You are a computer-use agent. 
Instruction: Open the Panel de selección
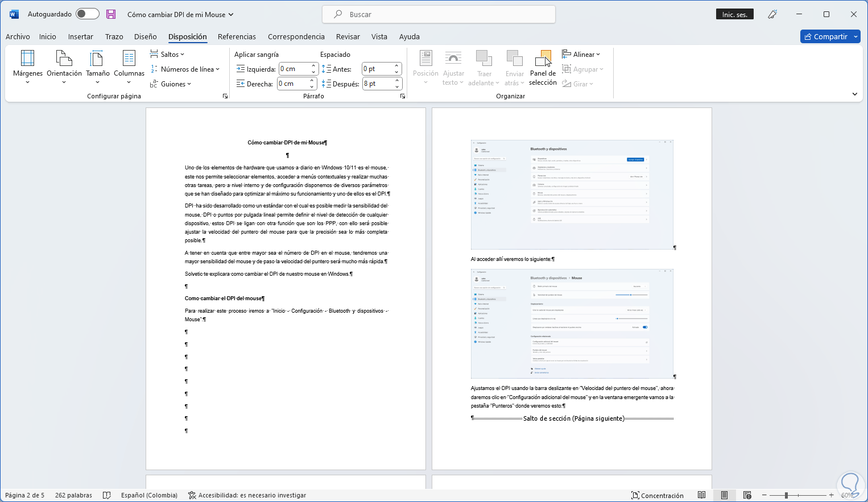[x=543, y=67]
